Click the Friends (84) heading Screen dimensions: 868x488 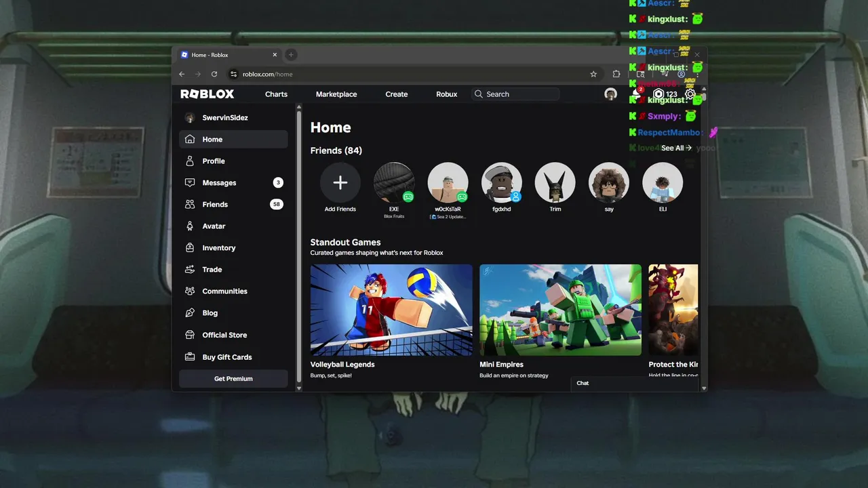tap(336, 150)
